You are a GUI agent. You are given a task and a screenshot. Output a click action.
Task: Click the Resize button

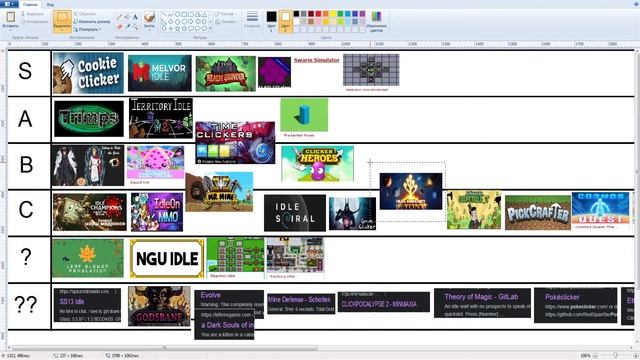[92, 22]
